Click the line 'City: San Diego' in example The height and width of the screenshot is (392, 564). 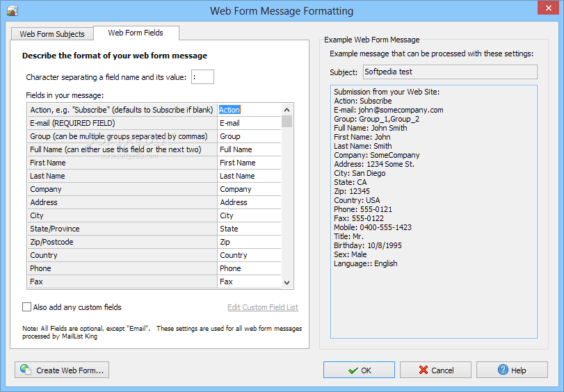pyautogui.click(x=360, y=173)
